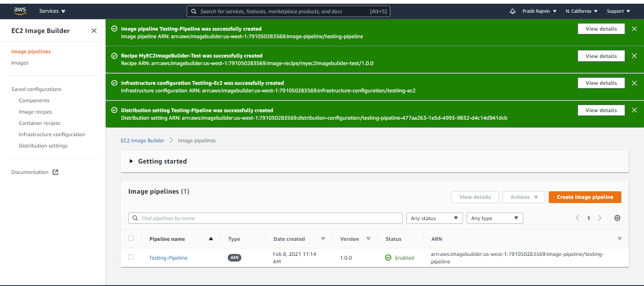This screenshot has width=644, height=286.
Task: View details of Recipe created notification
Action: click(601, 56)
